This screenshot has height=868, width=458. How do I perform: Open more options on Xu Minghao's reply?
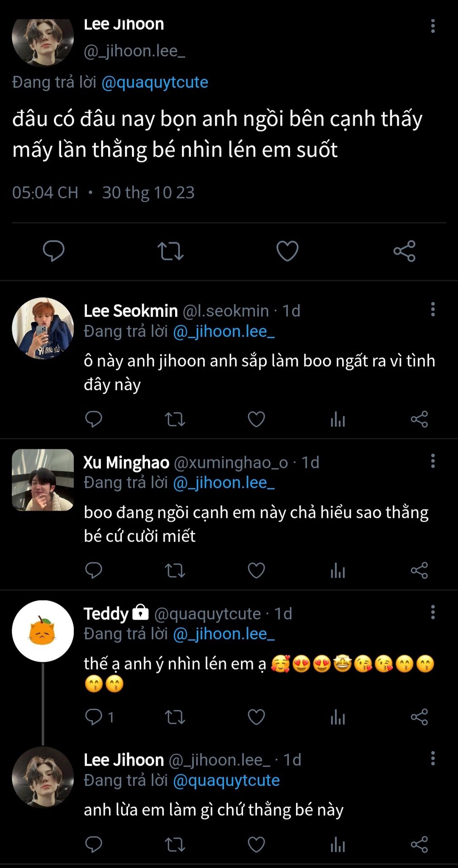coord(433,461)
